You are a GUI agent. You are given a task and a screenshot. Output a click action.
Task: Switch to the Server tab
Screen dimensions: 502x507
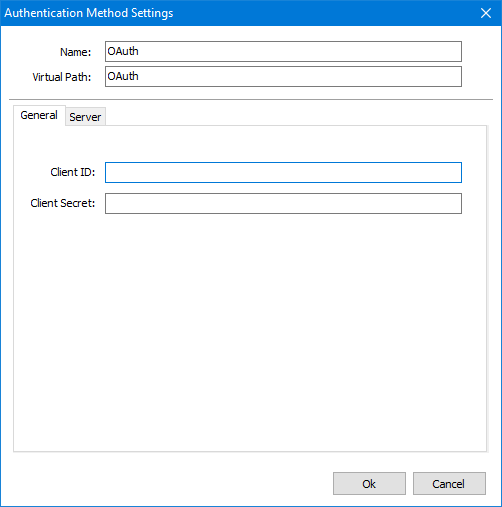85,117
